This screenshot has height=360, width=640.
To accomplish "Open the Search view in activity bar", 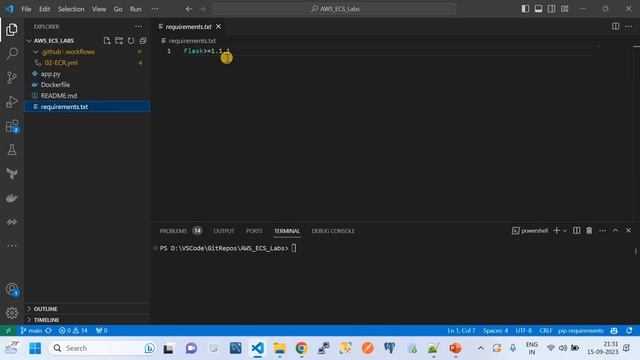I will (x=12, y=53).
